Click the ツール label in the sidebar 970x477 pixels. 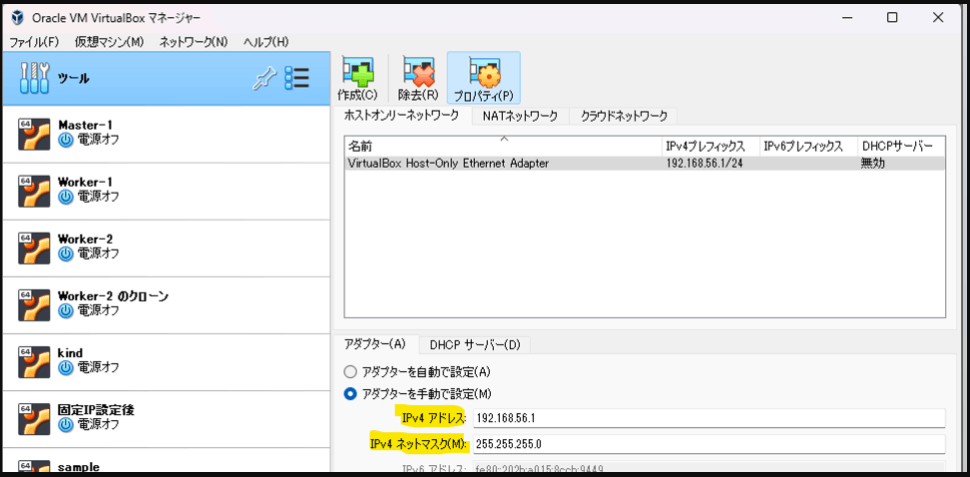pyautogui.click(x=74, y=79)
